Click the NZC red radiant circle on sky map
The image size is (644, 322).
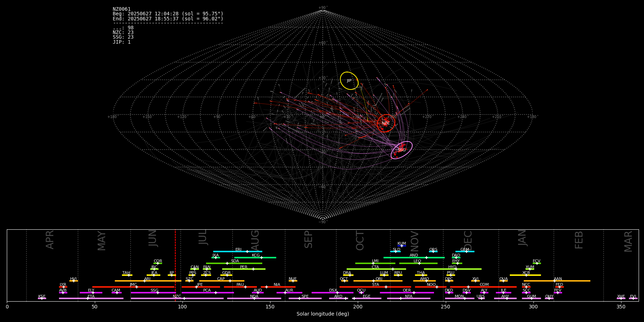tap(386, 123)
